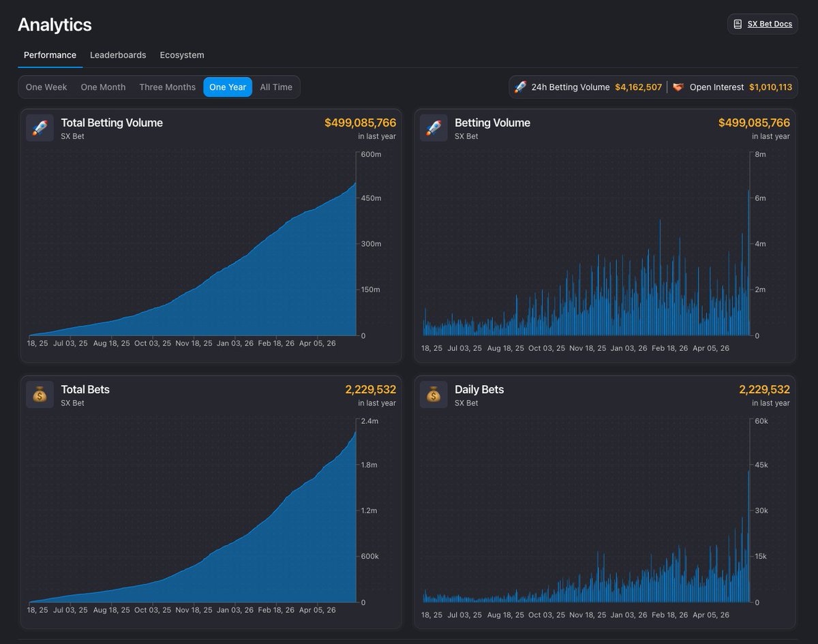Select the One Month time range
Image resolution: width=818 pixels, height=644 pixels.
pos(103,87)
